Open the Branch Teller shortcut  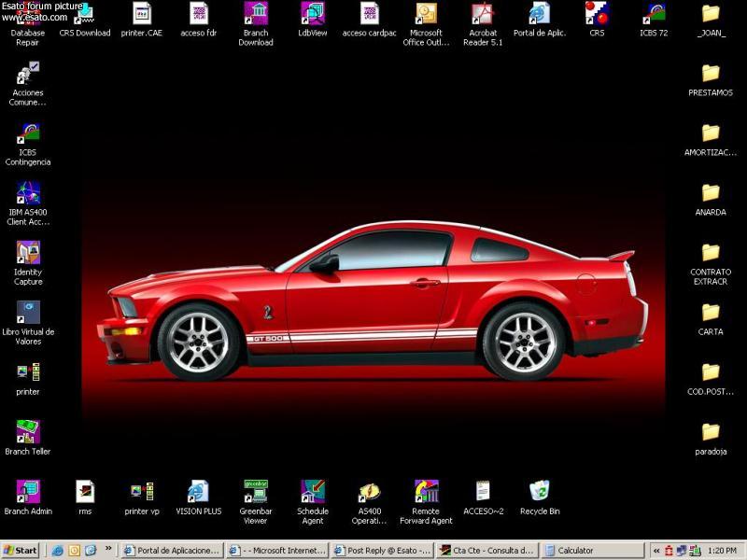pyautogui.click(x=28, y=438)
